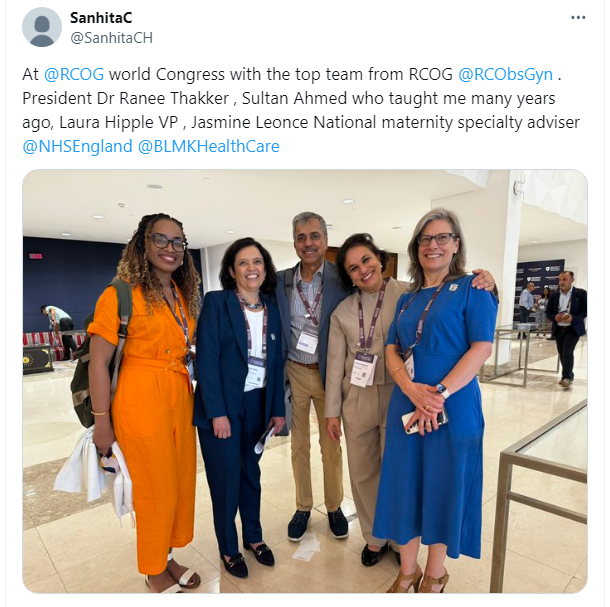Click the default grey profile avatar
The height and width of the screenshot is (607, 610).
coord(42,27)
